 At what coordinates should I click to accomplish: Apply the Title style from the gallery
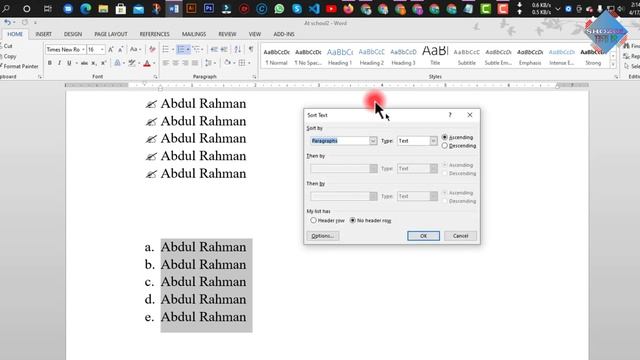pyautogui.click(x=435, y=56)
